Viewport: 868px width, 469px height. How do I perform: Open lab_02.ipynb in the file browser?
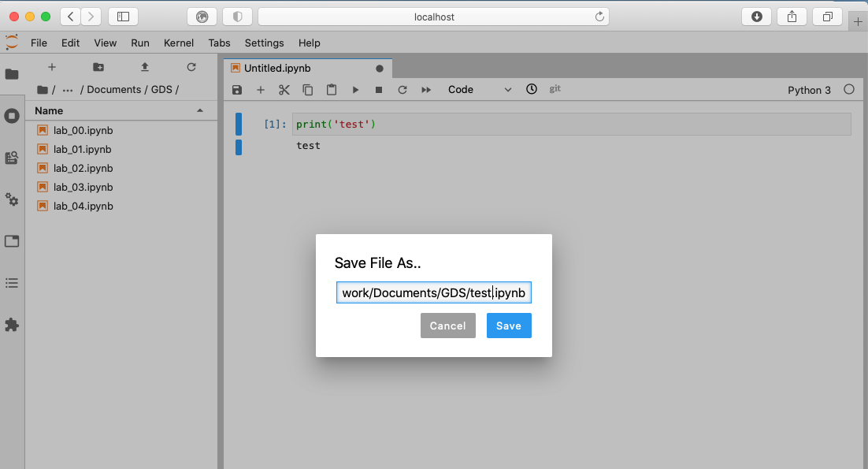coord(83,168)
